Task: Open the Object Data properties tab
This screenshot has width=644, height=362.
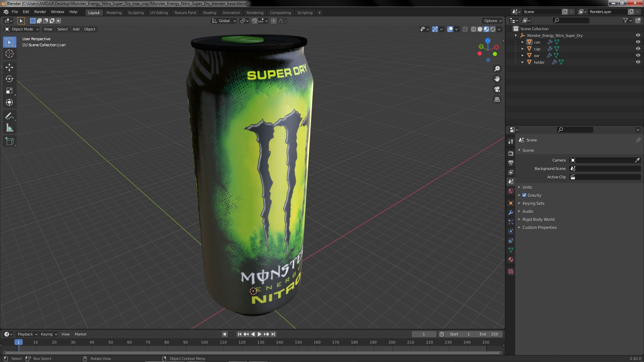Action: (x=511, y=250)
